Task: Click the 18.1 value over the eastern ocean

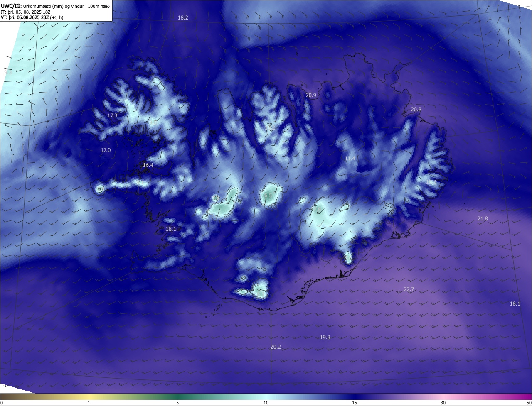Action: (515, 304)
